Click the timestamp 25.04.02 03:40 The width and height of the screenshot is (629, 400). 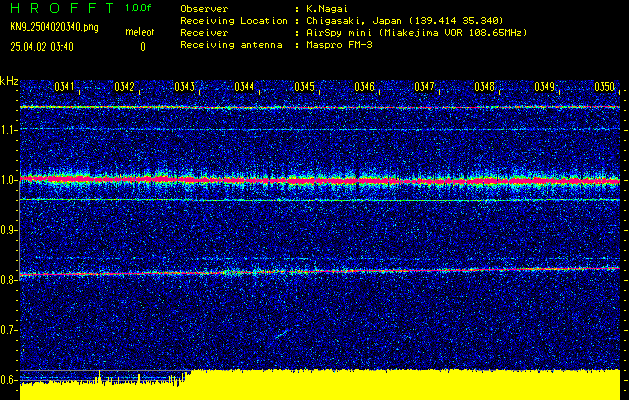point(42,47)
